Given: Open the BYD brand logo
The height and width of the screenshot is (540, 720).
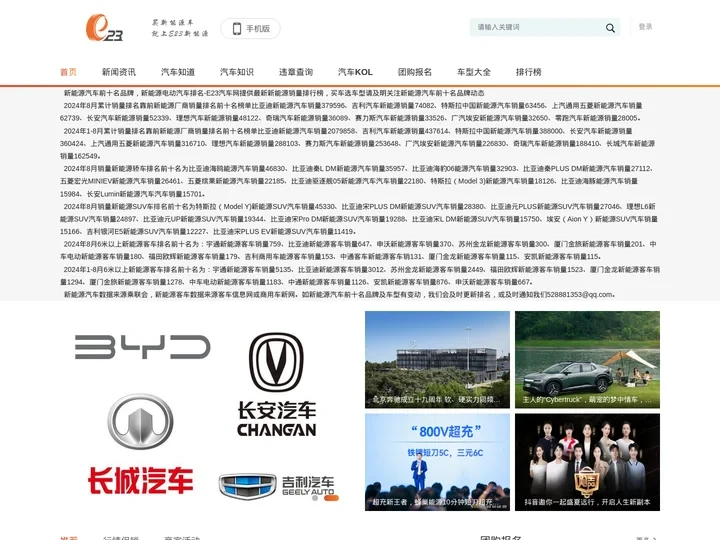Looking at the screenshot, I should (x=143, y=347).
